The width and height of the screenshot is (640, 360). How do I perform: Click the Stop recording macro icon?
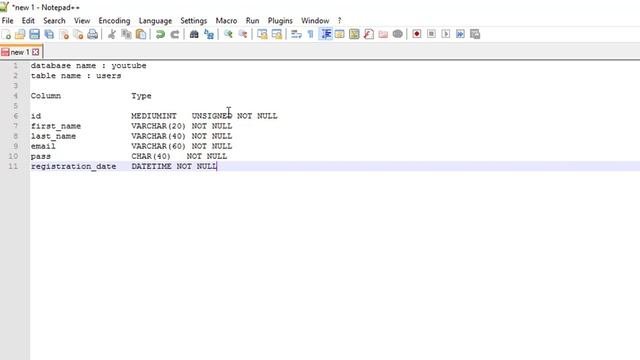431,34
